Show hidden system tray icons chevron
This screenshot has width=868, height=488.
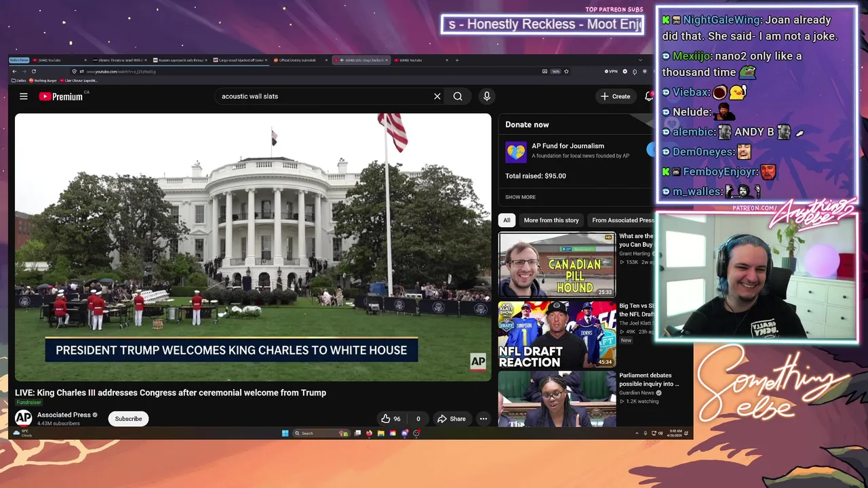(x=637, y=433)
